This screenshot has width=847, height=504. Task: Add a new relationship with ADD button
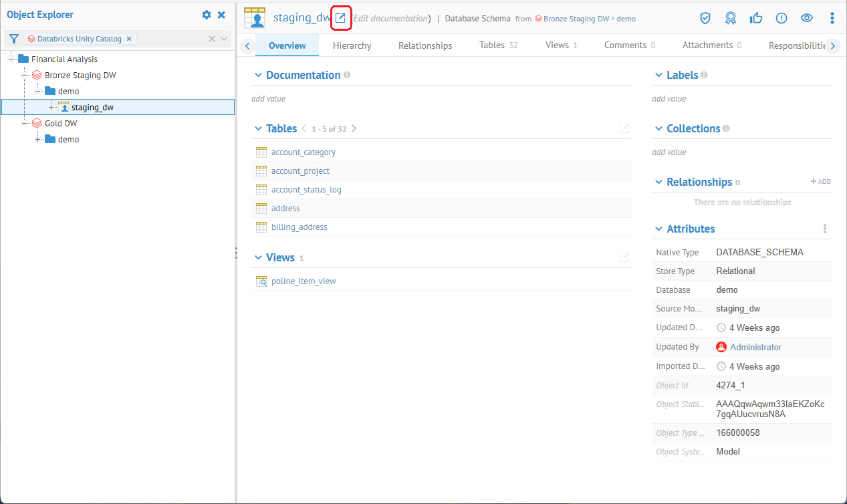(820, 182)
